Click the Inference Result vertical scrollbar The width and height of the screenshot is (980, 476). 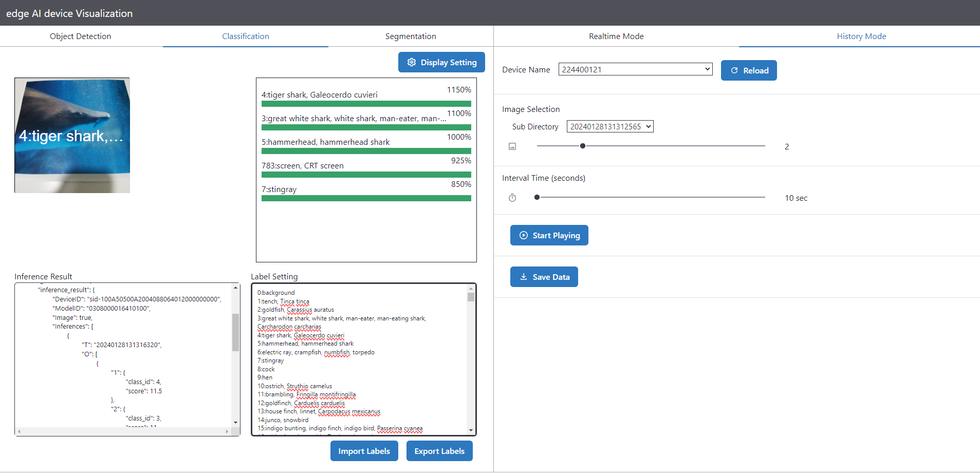tap(236, 332)
